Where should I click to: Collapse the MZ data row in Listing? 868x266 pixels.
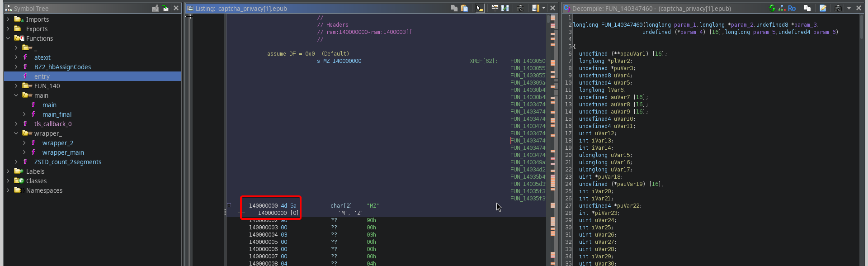(x=229, y=205)
